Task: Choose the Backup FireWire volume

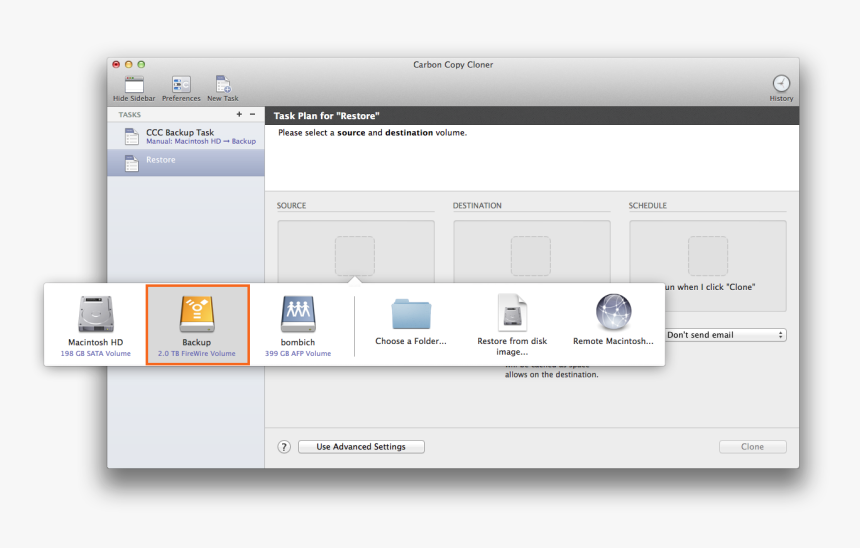Action: (197, 325)
